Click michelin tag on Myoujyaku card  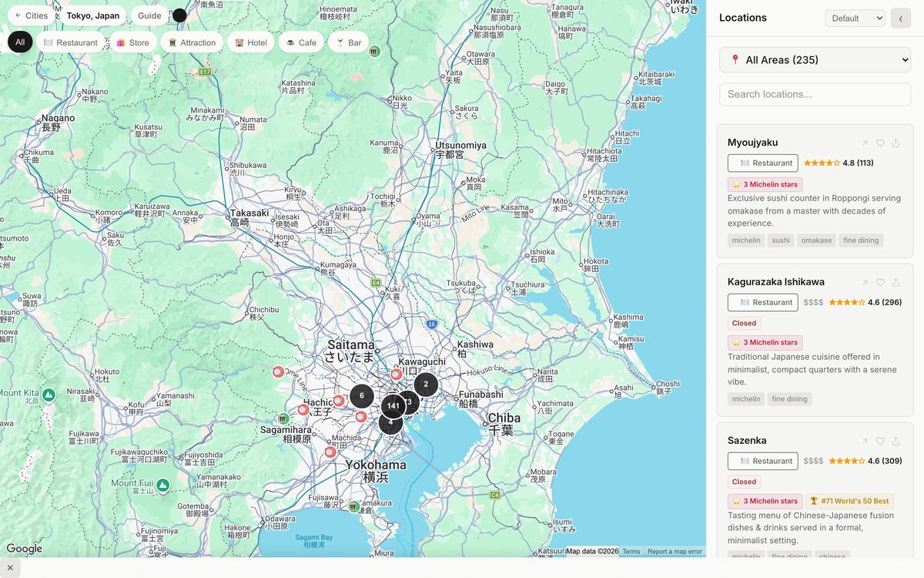tap(746, 240)
